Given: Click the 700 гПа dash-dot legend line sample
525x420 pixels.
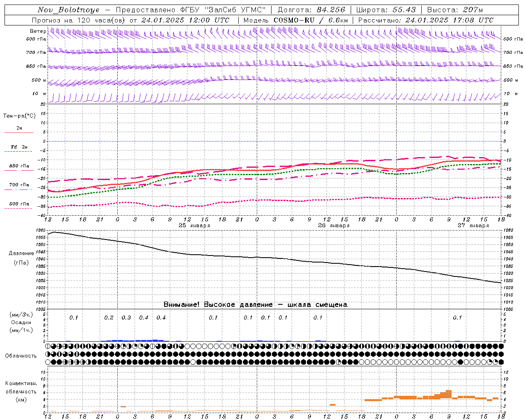Looking at the screenshot, I should pyautogui.click(x=18, y=190).
